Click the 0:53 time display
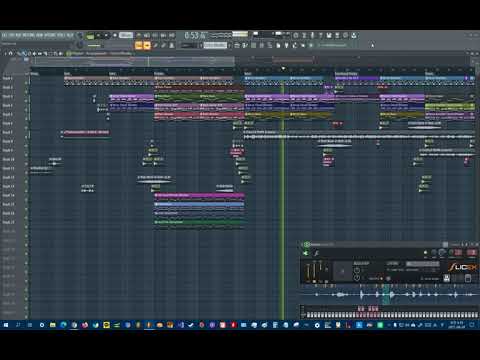Image resolution: width=480 pixels, height=360 pixels. (195, 35)
